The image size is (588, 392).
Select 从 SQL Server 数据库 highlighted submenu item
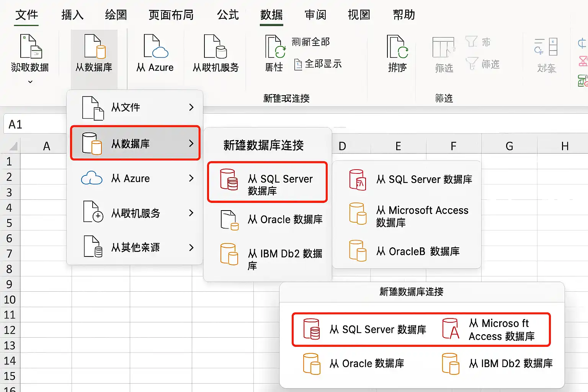coord(267,182)
